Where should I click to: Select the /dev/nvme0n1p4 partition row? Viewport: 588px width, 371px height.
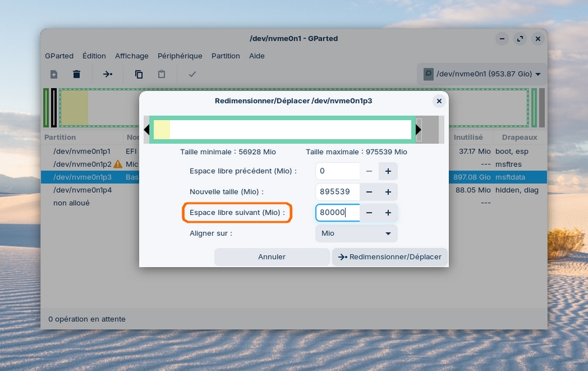pos(82,190)
